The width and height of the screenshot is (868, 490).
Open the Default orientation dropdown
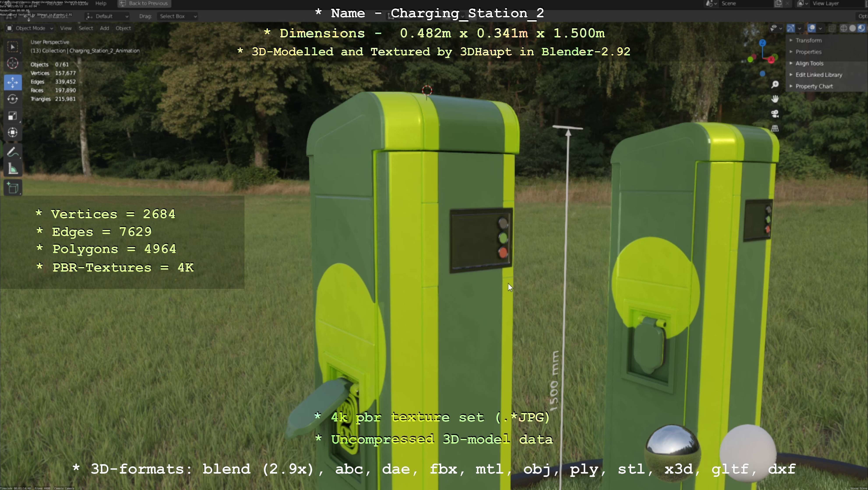(x=107, y=16)
